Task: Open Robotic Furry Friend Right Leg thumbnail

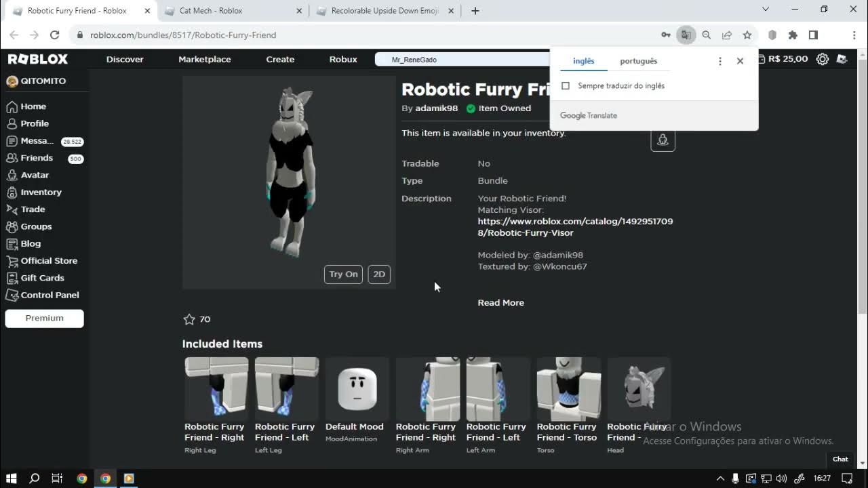Action: (x=216, y=389)
